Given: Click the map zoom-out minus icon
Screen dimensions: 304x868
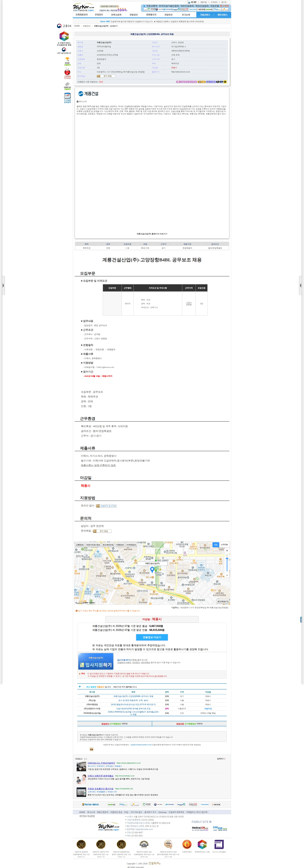Looking at the screenshot, I should 227,575.
